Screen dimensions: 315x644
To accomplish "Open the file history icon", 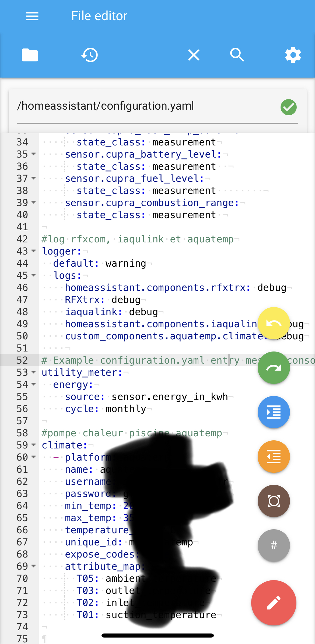I will click(x=89, y=55).
